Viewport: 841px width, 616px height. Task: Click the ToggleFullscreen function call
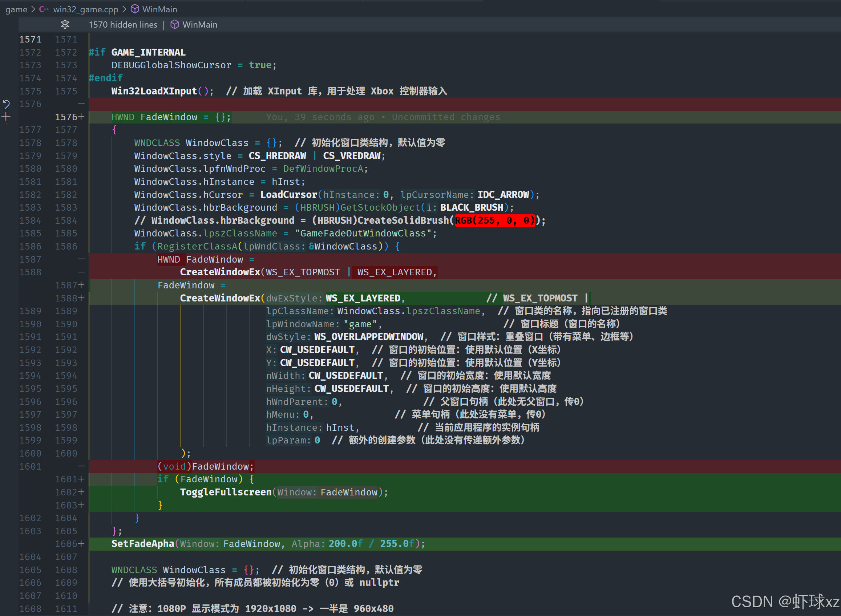[x=226, y=492]
